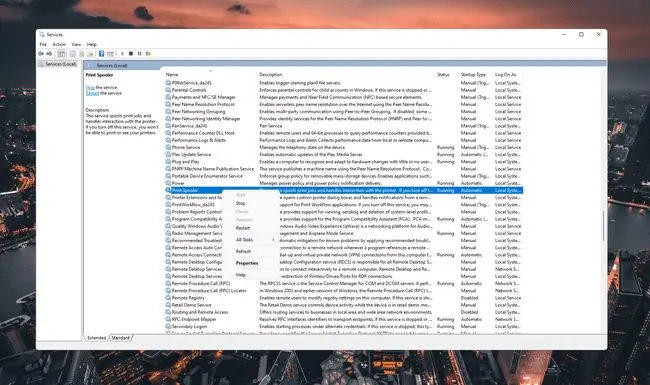Click the Services (Local) pane header

[345, 65]
